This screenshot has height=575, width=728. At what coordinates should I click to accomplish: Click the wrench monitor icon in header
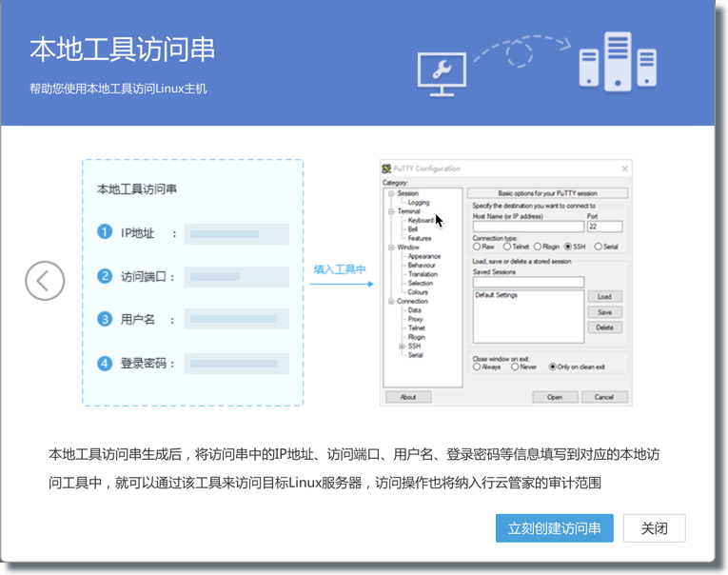442,69
